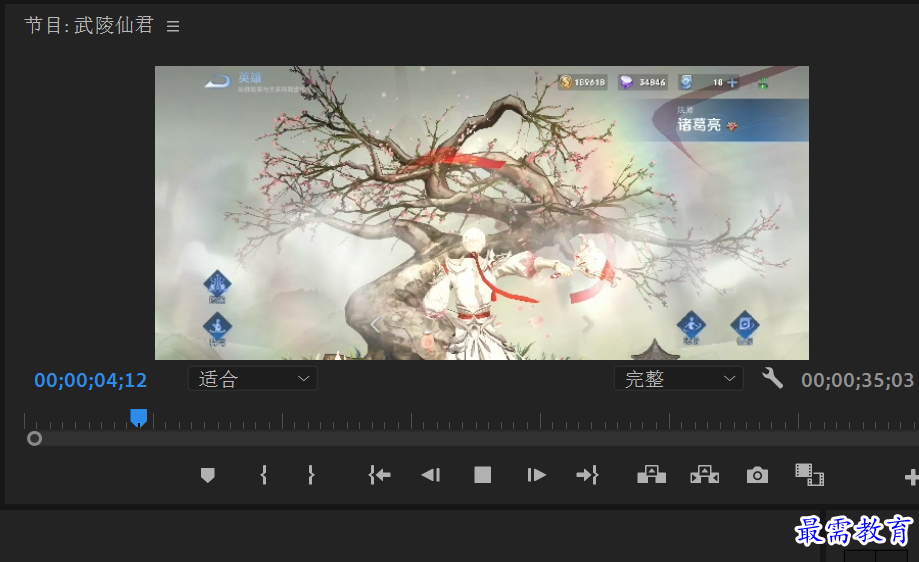
Task: Open settings with the wrench icon
Action: tap(772, 379)
